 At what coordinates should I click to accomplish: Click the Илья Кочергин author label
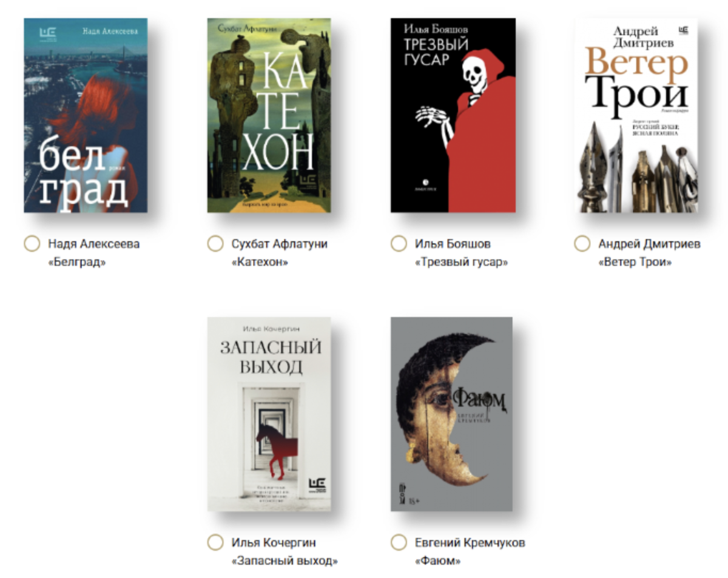(274, 542)
